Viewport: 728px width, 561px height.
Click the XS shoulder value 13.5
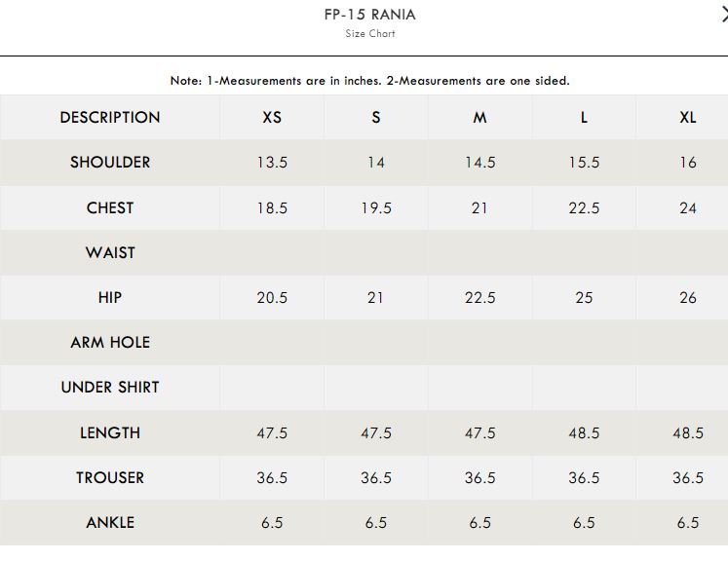pyautogui.click(x=272, y=163)
